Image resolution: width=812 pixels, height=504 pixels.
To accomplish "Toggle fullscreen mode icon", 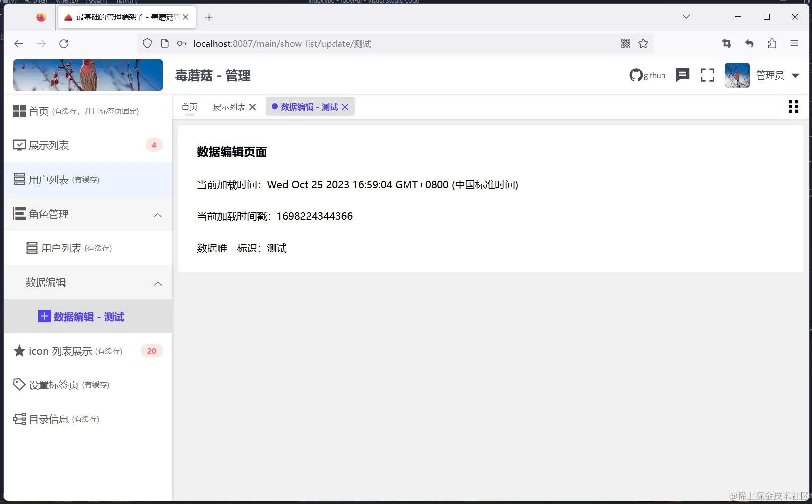I will (x=707, y=75).
